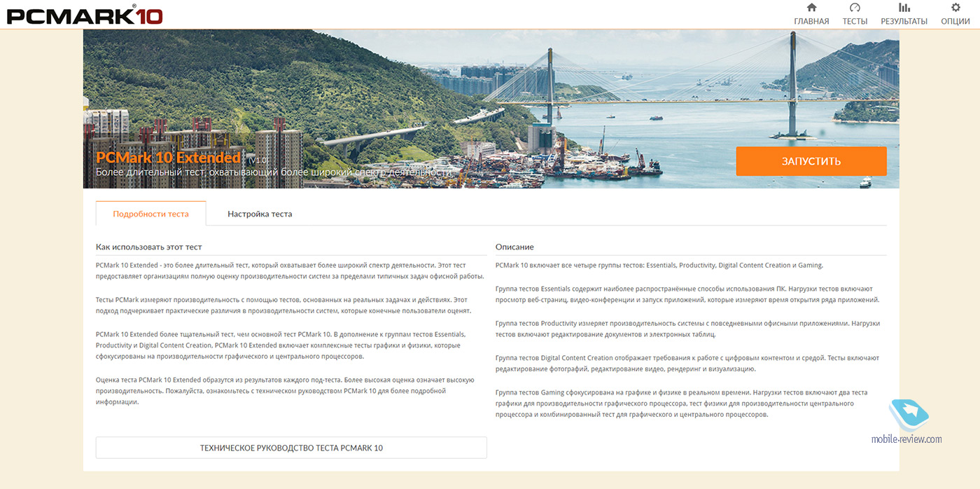Click the heading Как использовать этот тест
The image size is (980, 489).
pyautogui.click(x=149, y=247)
